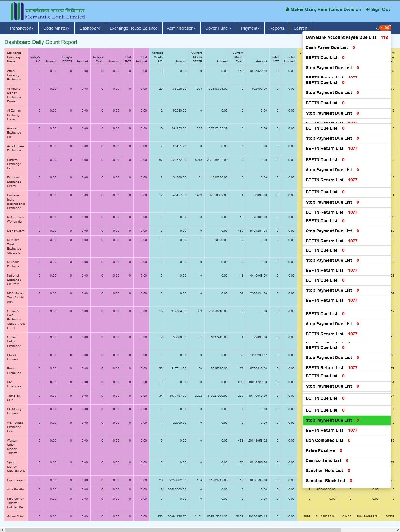Select the Xpress Money Services Ltd. row
The image size is (400, 532).
point(16,467)
